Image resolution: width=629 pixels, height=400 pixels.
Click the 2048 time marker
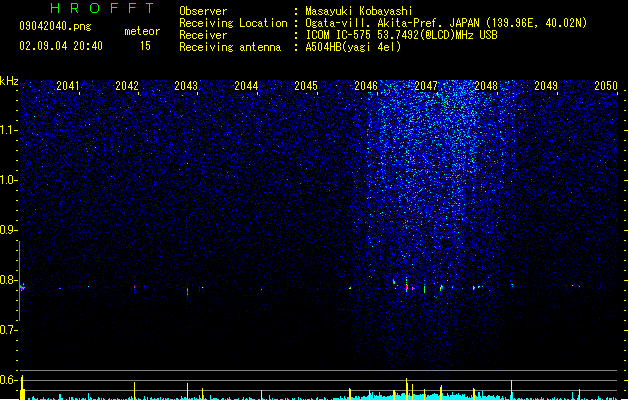[486, 85]
